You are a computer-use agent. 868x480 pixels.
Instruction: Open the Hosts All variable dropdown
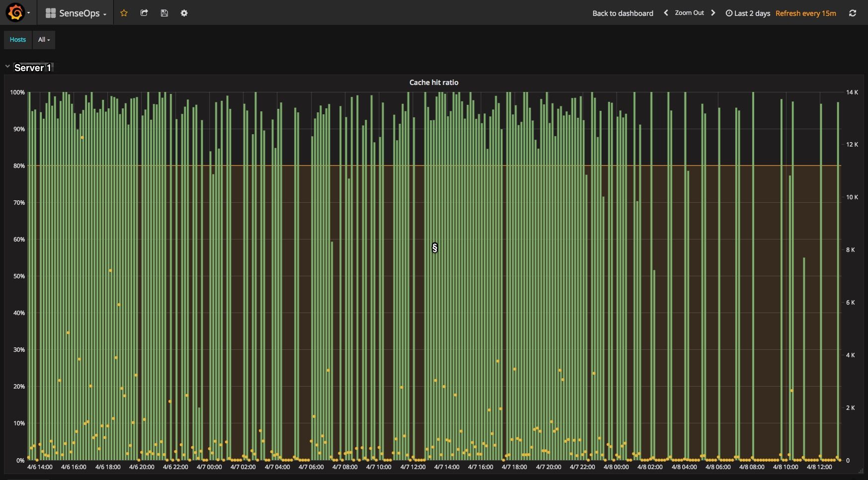[44, 40]
